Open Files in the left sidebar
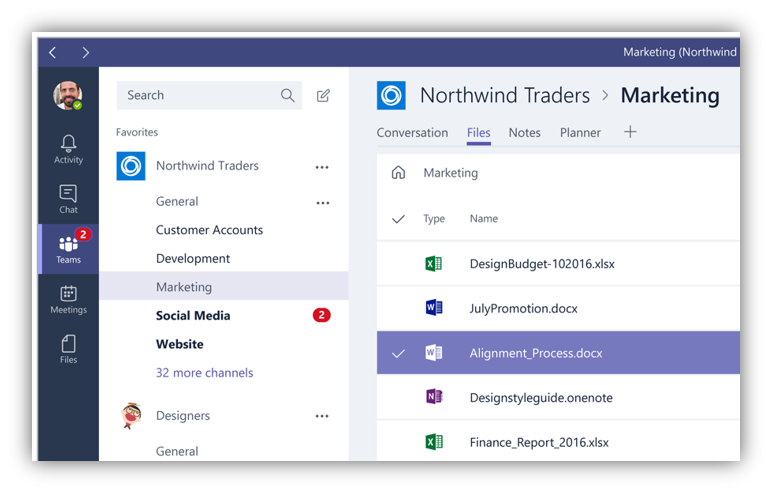This screenshot has width=772, height=493. click(68, 349)
